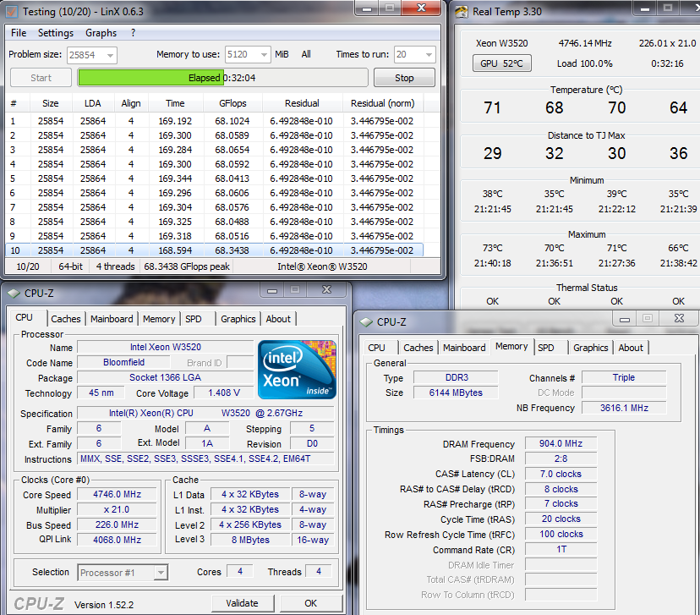Viewport: 700px width, 615px height.
Task: Expand the Problem size dropdown
Action: [110, 55]
